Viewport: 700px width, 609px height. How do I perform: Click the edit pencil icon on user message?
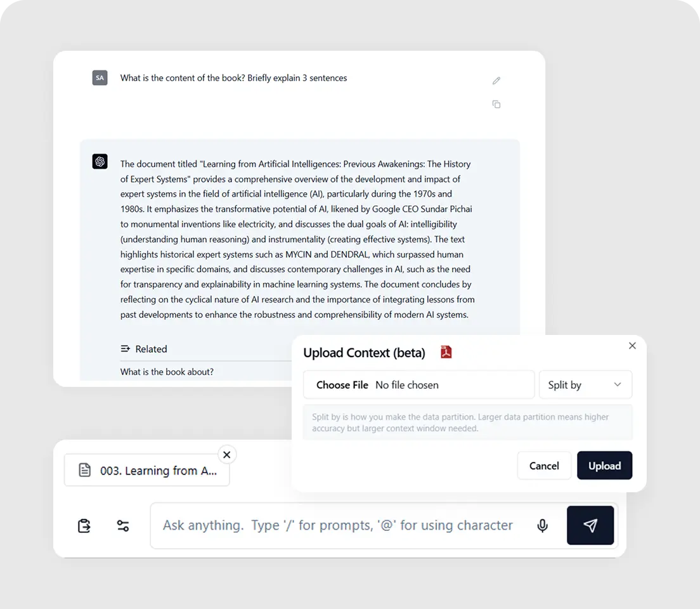(x=496, y=81)
